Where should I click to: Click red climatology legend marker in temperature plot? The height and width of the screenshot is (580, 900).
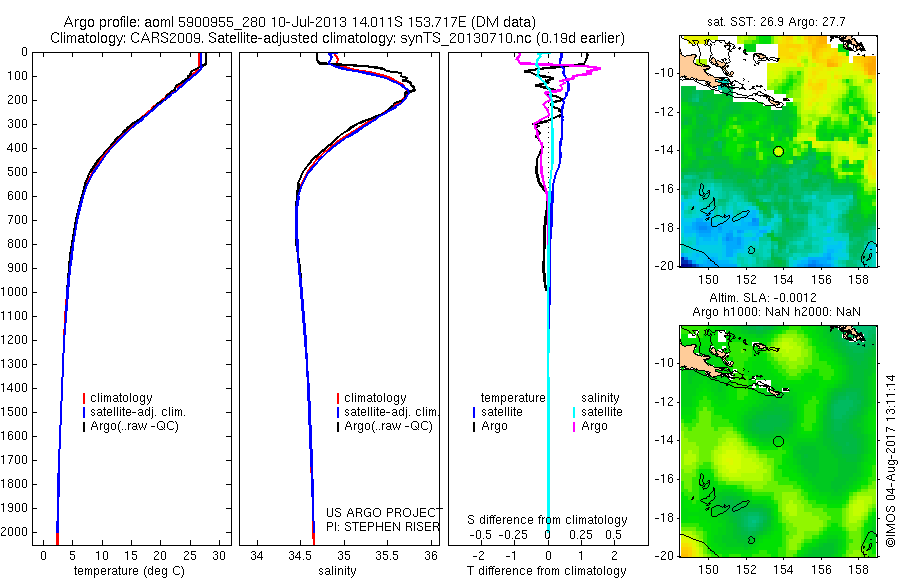click(84, 398)
